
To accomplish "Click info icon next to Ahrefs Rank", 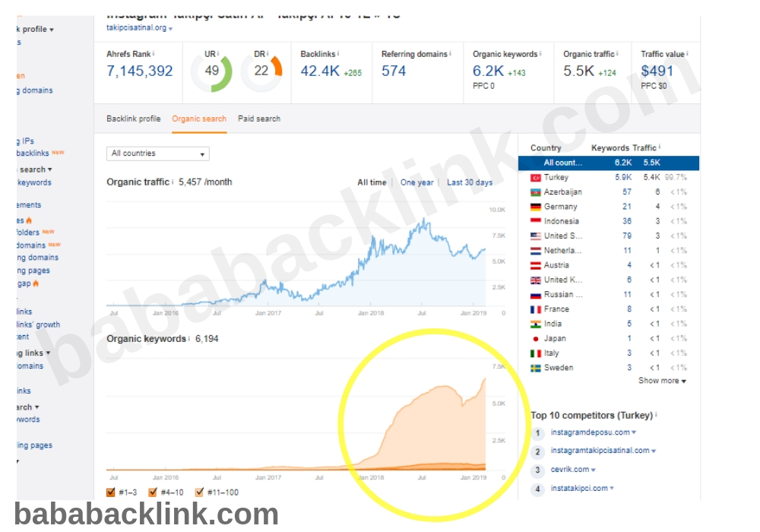I will [154, 54].
